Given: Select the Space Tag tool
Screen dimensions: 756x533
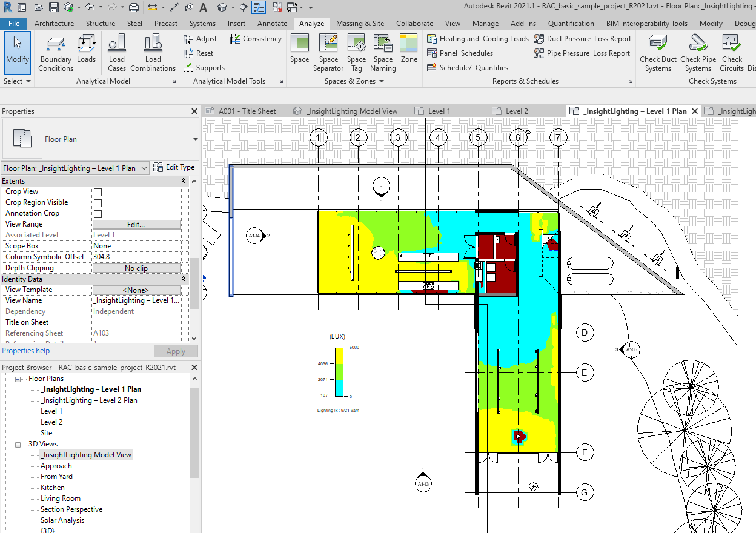Looking at the screenshot, I should [356, 53].
